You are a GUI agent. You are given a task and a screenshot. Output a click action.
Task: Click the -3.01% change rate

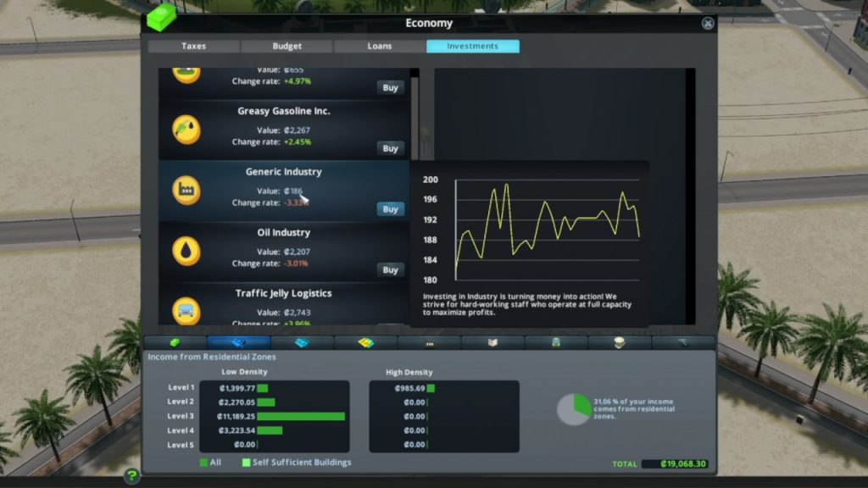click(x=296, y=263)
